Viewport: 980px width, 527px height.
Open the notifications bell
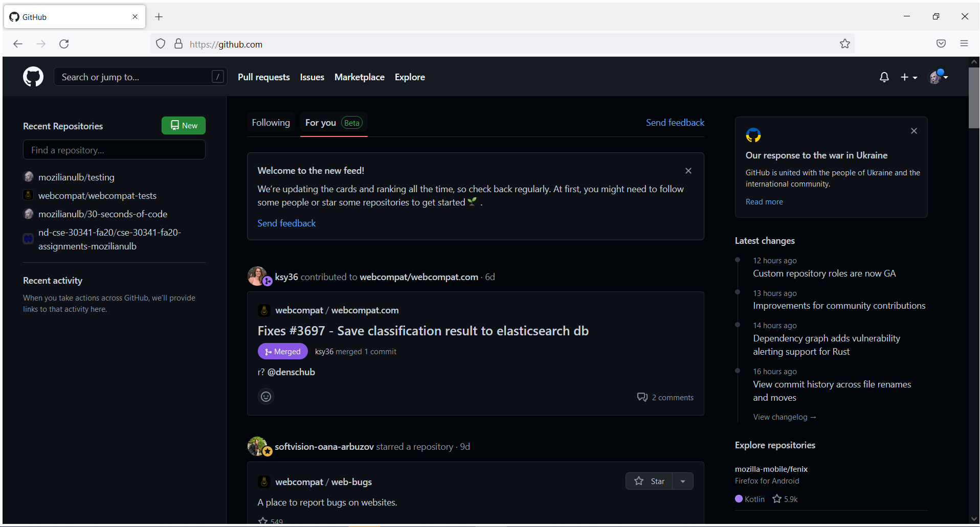pyautogui.click(x=884, y=77)
